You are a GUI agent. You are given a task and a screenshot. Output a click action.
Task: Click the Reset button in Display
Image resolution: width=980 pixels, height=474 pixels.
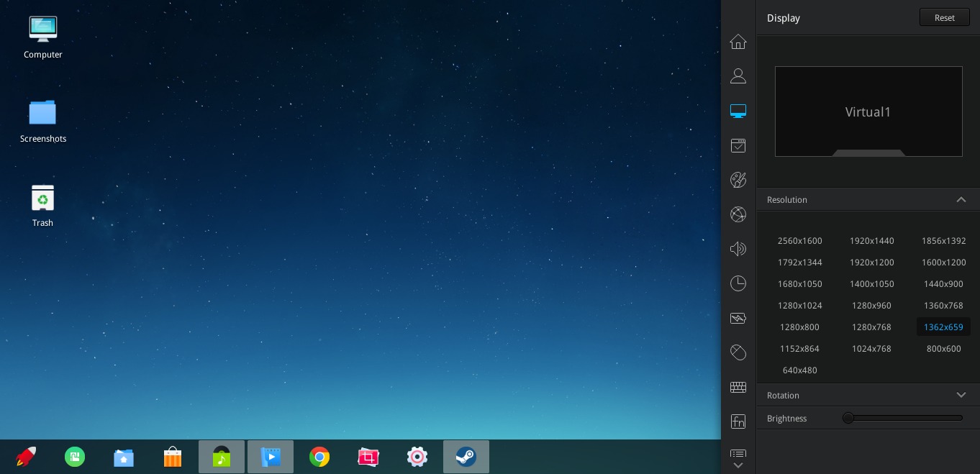[x=944, y=18]
